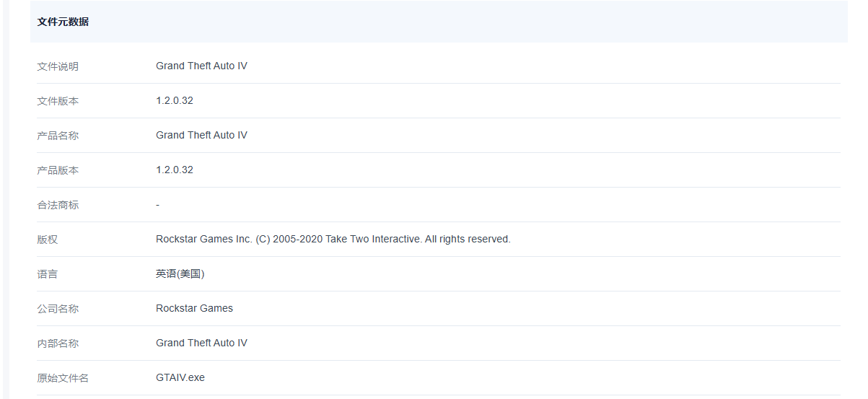Select the 英语(美国) language value
Image resolution: width=868 pixels, height=399 pixels.
(x=180, y=273)
